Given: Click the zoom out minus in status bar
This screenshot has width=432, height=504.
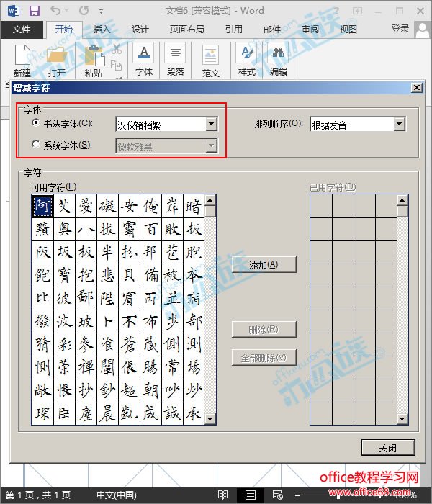Looking at the screenshot, I should click(x=297, y=495).
